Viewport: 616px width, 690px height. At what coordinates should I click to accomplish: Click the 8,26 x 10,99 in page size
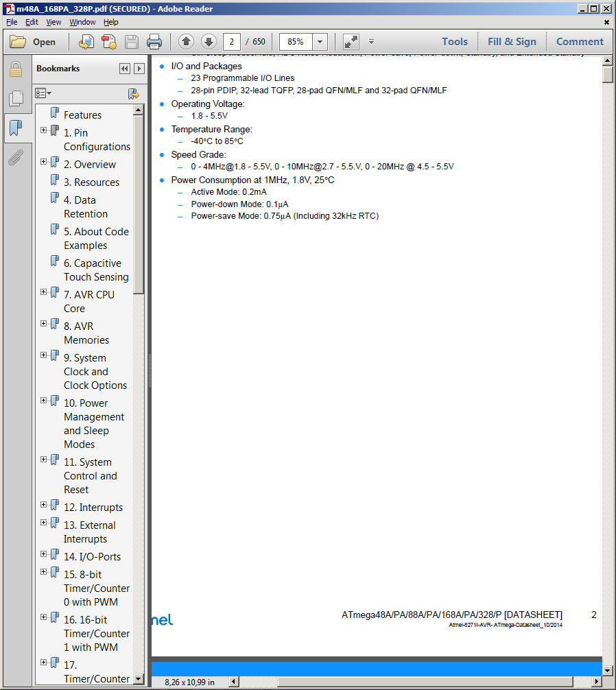tap(189, 682)
